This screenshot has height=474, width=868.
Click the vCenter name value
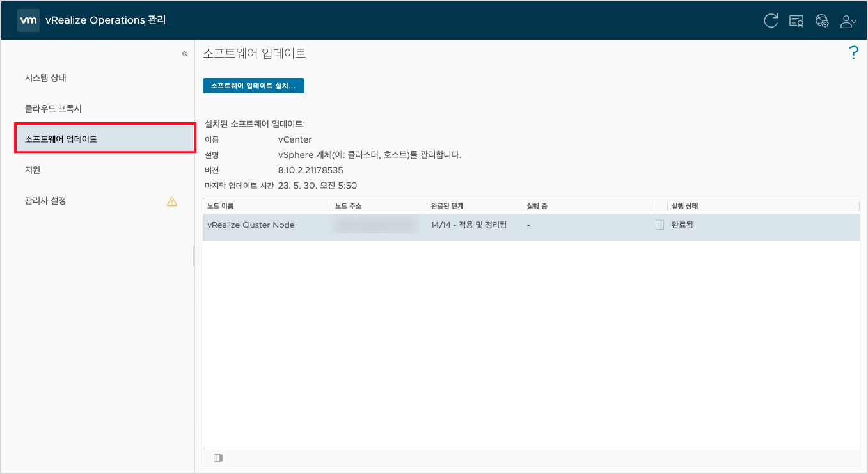295,139
